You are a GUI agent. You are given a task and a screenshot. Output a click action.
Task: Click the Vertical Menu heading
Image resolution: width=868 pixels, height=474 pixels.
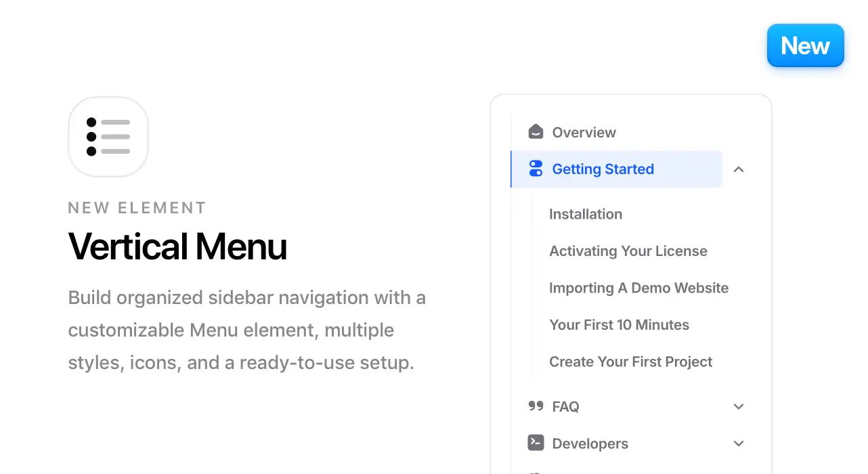click(177, 246)
